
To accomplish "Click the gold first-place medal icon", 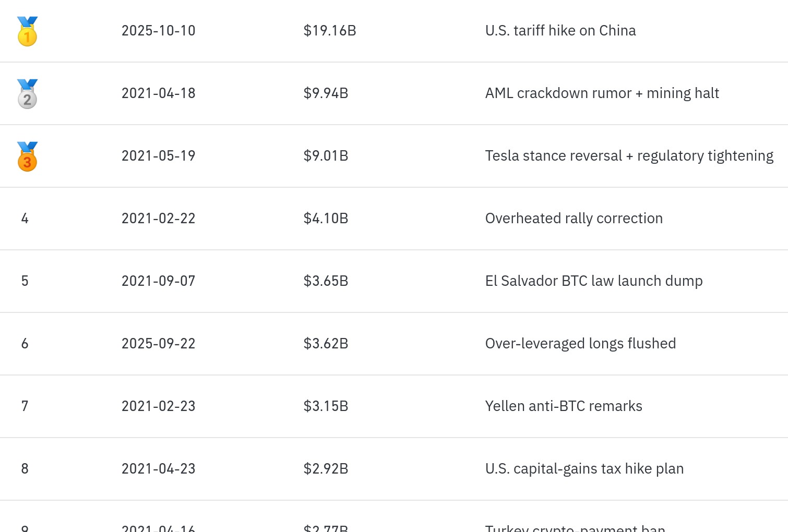I will point(27,31).
